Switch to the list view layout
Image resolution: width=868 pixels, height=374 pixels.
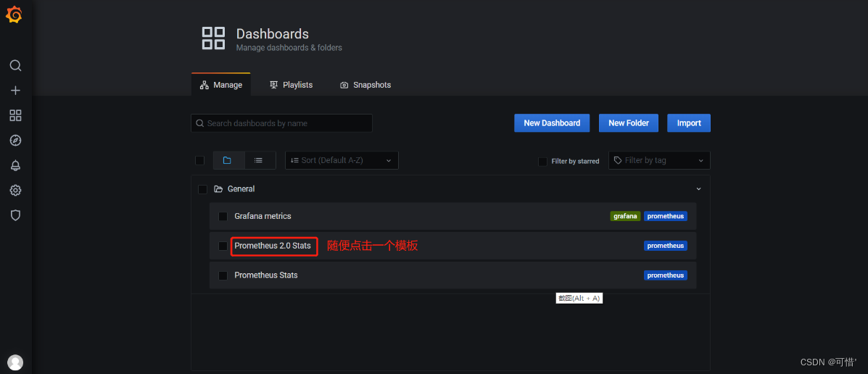(x=258, y=160)
